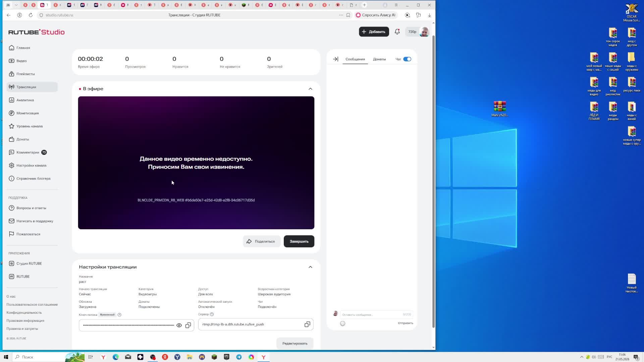Click the Уровень канала star icon

click(x=12, y=126)
